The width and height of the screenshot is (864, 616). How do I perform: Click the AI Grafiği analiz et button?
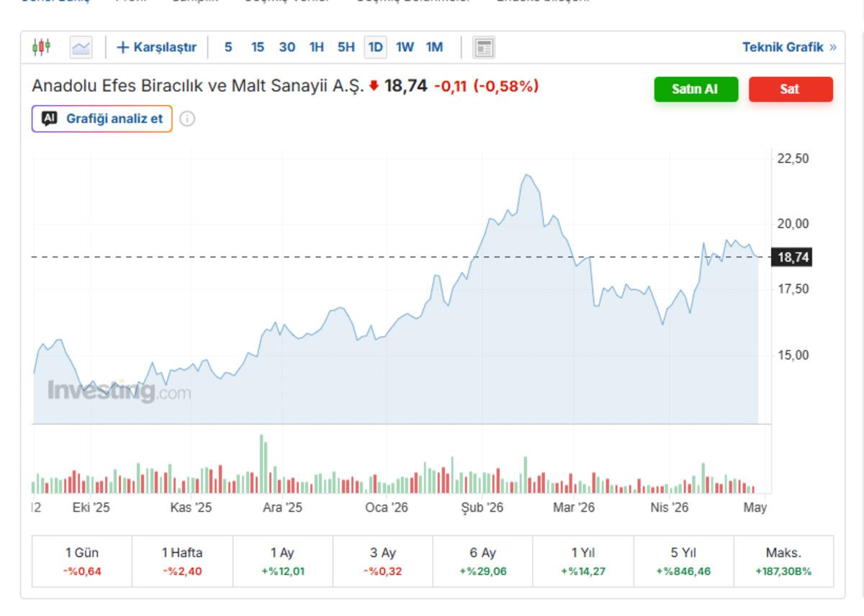tap(102, 119)
